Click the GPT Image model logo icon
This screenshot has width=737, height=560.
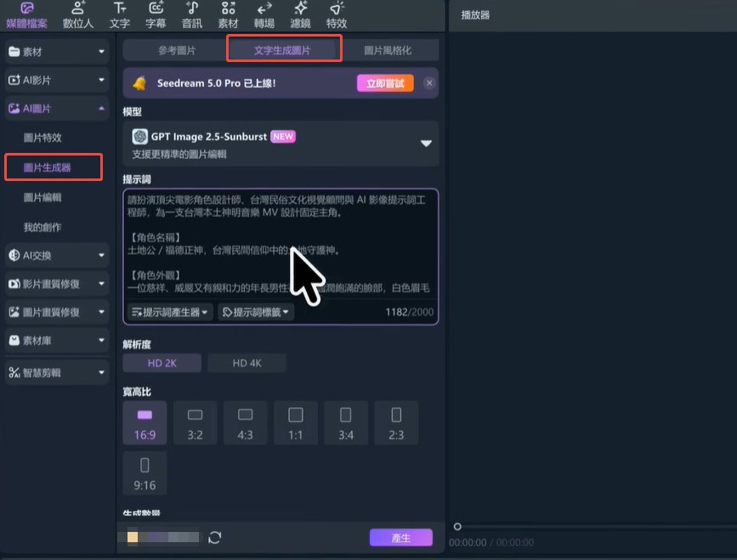coord(139,137)
